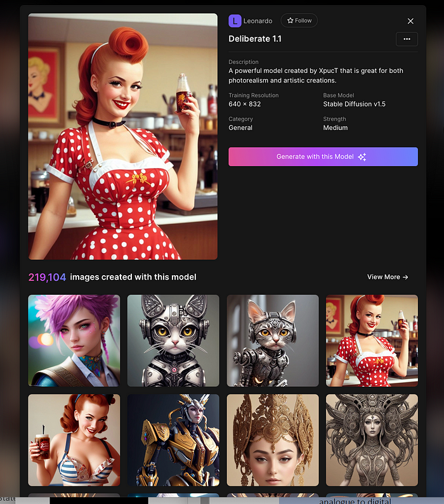The height and width of the screenshot is (504, 444).
Task: Open the ornate stone goddess thumbnail
Action: point(372,440)
